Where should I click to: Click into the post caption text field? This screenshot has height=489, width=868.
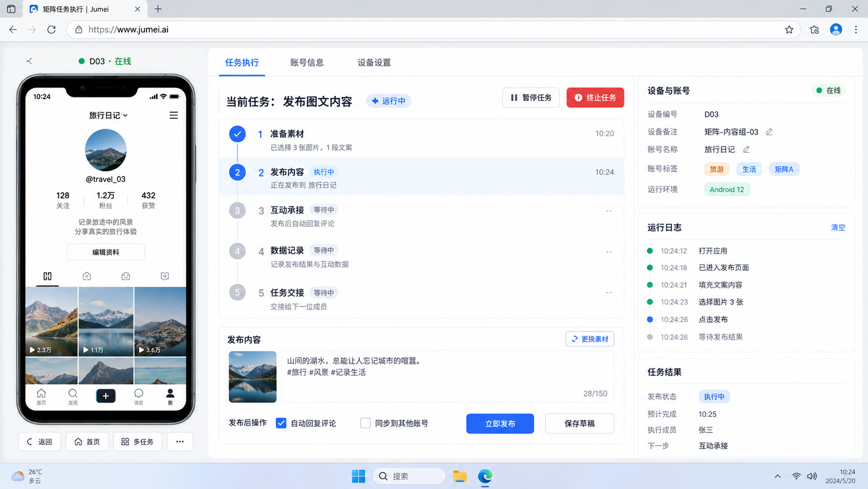447,376
